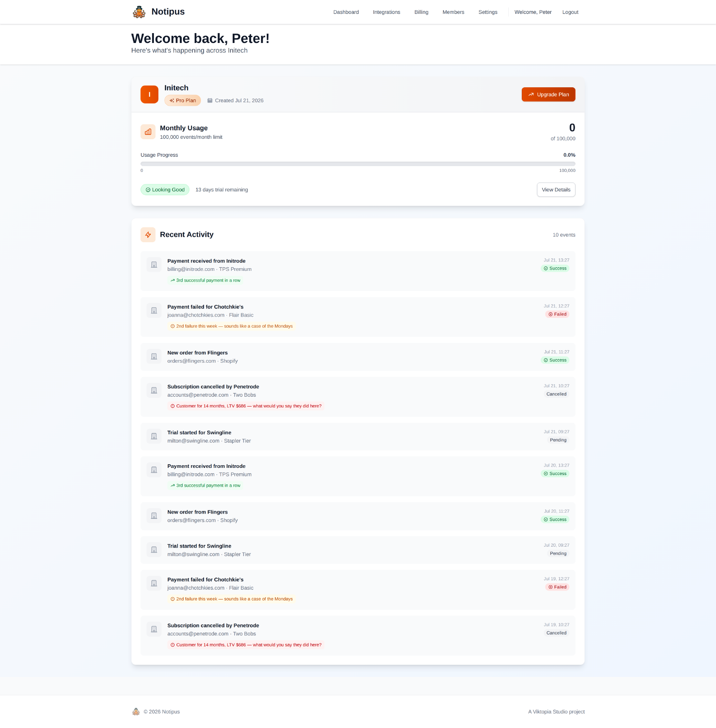
Task: Log out using the Logout link
Action: tap(571, 12)
